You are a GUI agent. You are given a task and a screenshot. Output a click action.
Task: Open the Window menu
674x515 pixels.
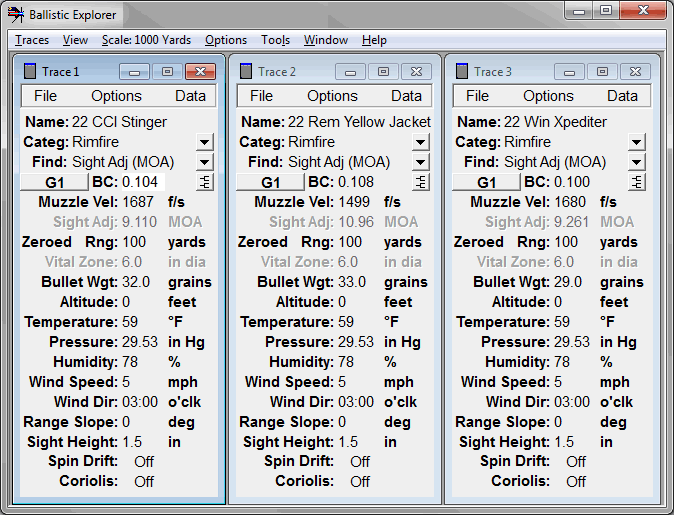click(x=326, y=40)
